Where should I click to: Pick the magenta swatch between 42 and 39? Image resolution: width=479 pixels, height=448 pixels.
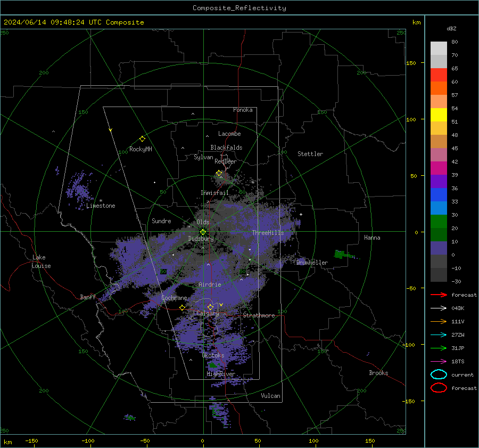439,168
